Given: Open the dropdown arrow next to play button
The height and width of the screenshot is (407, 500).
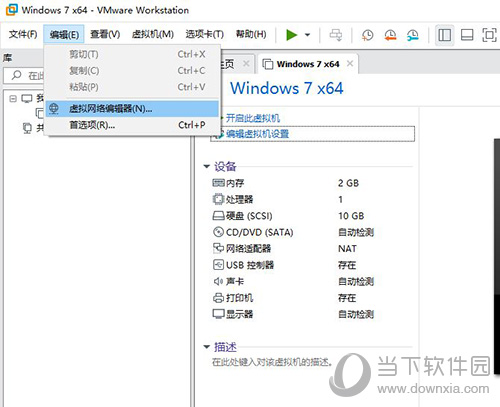Looking at the screenshot, I should coord(307,35).
